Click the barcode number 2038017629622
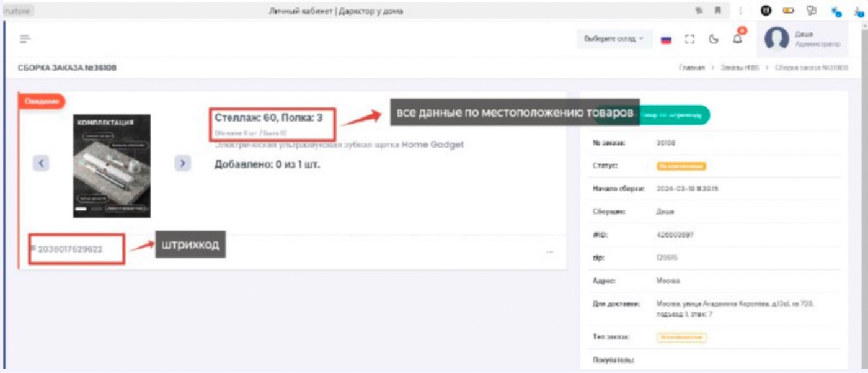 pos(70,249)
